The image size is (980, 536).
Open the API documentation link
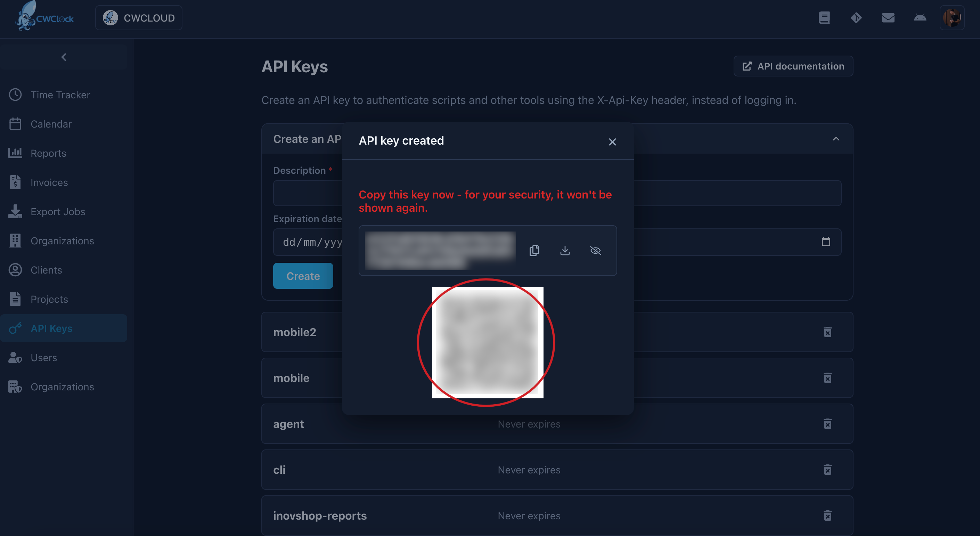pos(793,66)
